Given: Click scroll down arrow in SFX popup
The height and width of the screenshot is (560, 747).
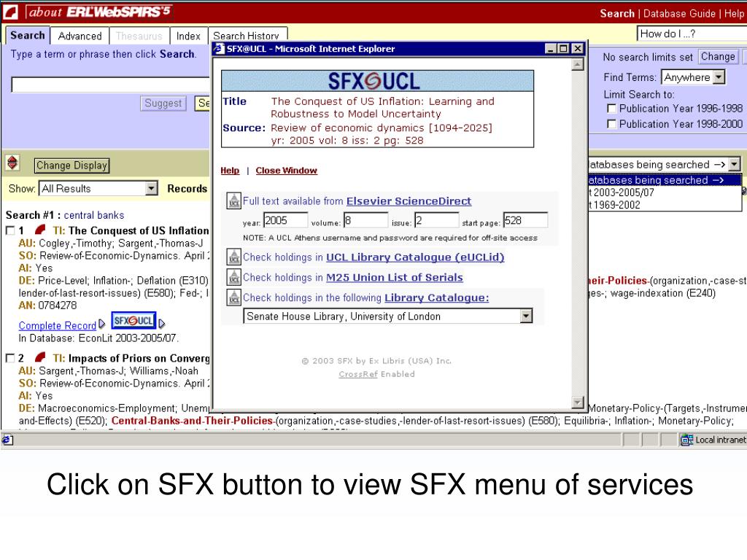Looking at the screenshot, I should click(578, 402).
